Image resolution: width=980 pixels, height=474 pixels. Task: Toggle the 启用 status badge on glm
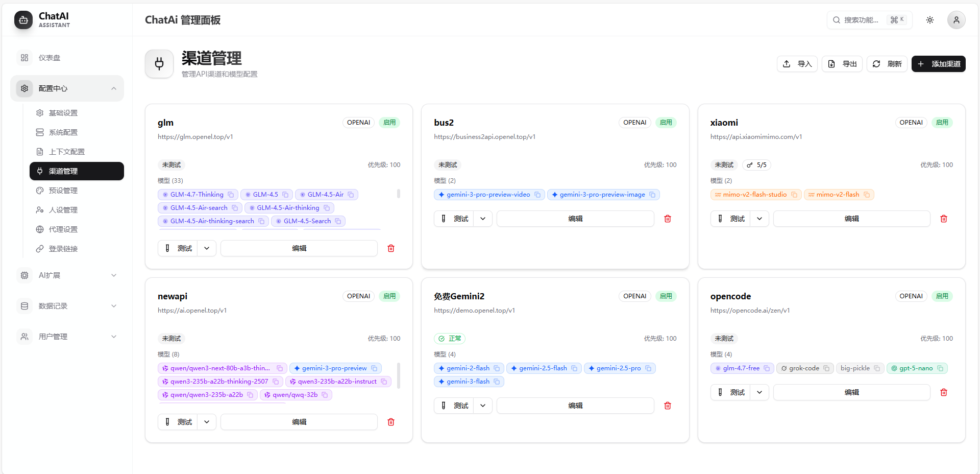[389, 123]
